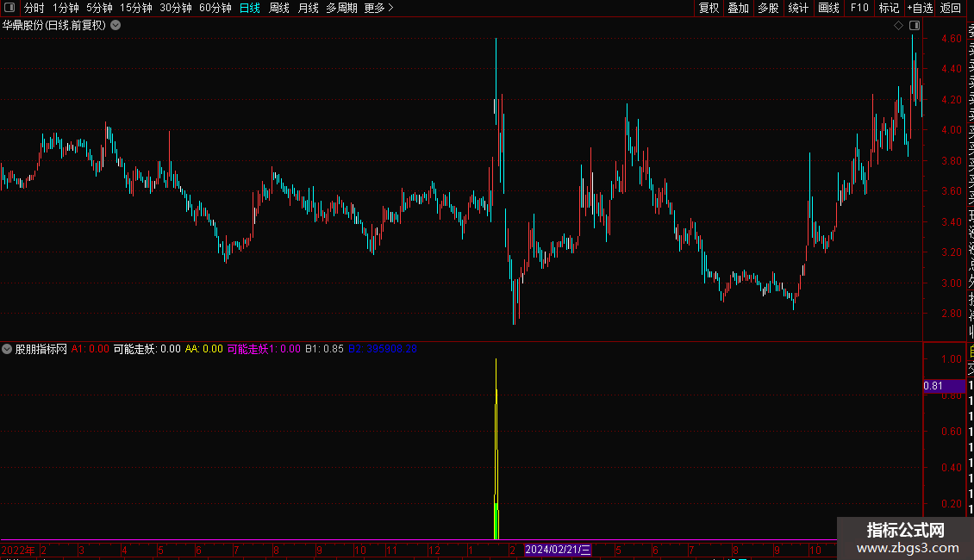This screenshot has height=560, width=974.
Task: Select the 60分钟 period tab
Action: coord(215,8)
